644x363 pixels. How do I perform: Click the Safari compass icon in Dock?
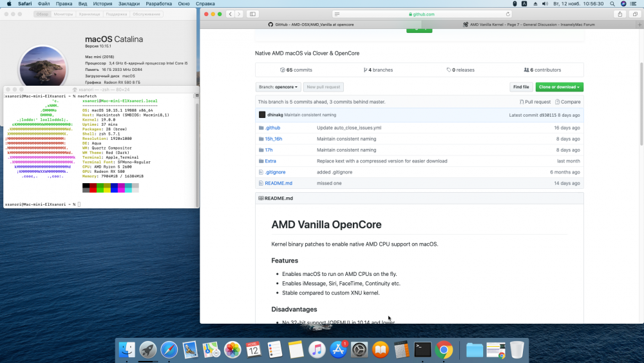(169, 350)
